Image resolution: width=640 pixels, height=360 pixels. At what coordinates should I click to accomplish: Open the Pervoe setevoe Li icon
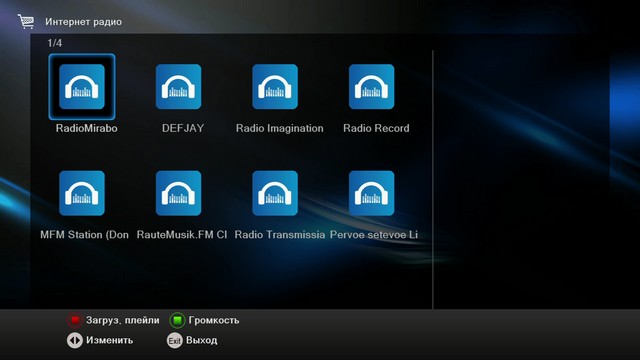(371, 193)
